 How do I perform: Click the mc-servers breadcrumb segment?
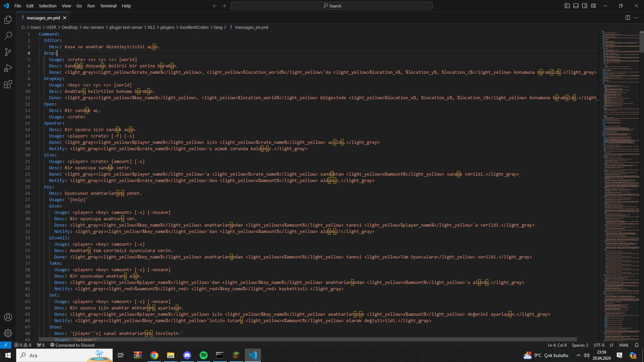(94, 27)
